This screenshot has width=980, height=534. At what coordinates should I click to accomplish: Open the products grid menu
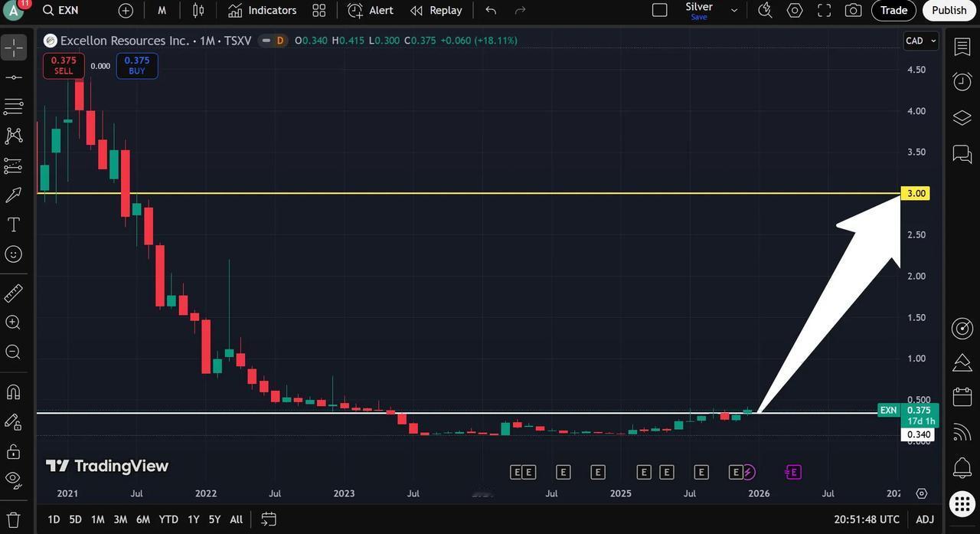pos(962,503)
